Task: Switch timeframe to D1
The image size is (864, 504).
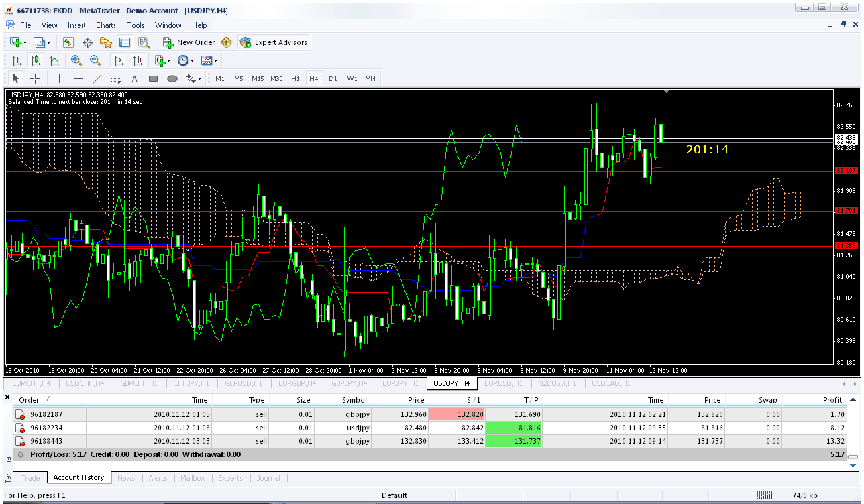Action: (x=333, y=78)
